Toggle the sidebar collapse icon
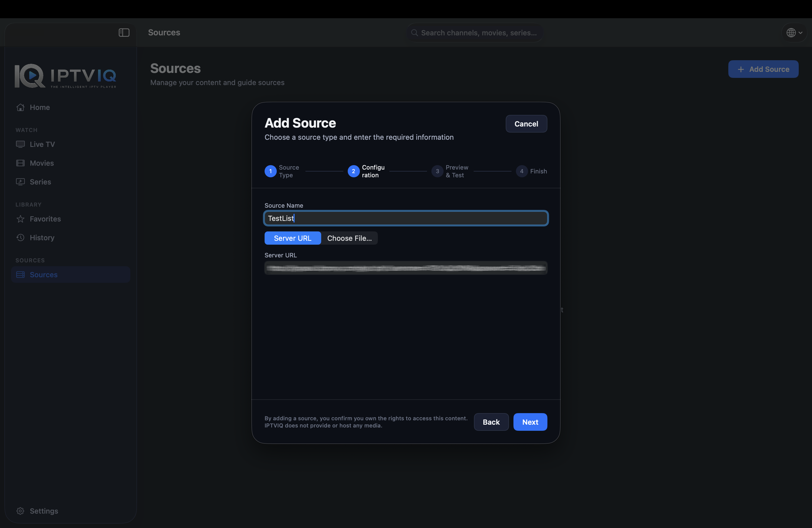Screen dimensions: 812x528 tap(124, 32)
